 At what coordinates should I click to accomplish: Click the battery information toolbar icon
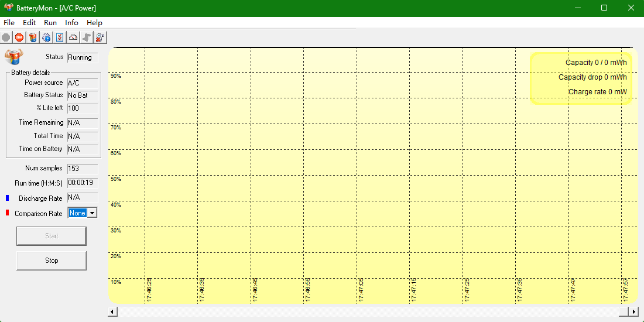(x=33, y=37)
